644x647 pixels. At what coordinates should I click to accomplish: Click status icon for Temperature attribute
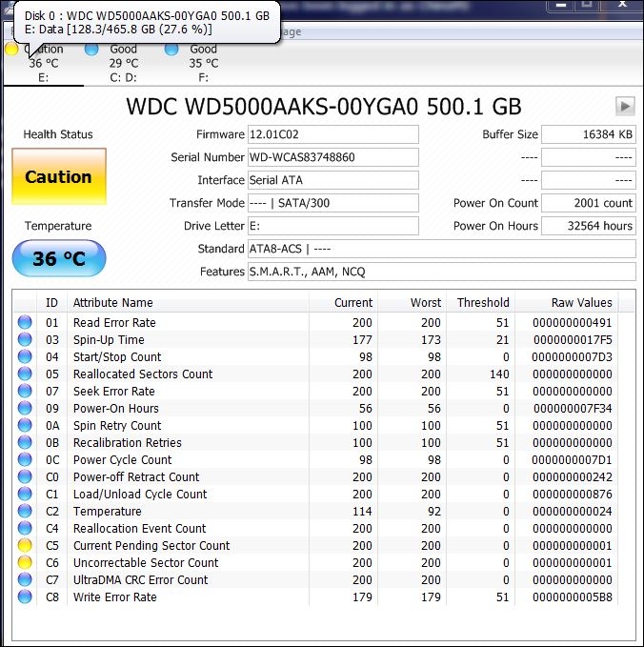(25, 511)
